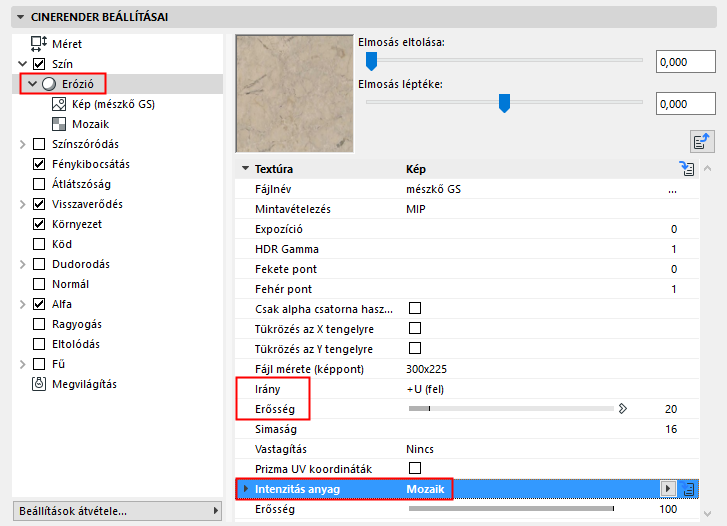Screen dimensions: 727x526
Task: Collapse the CineRender beállításai panel
Action: (x=20, y=17)
